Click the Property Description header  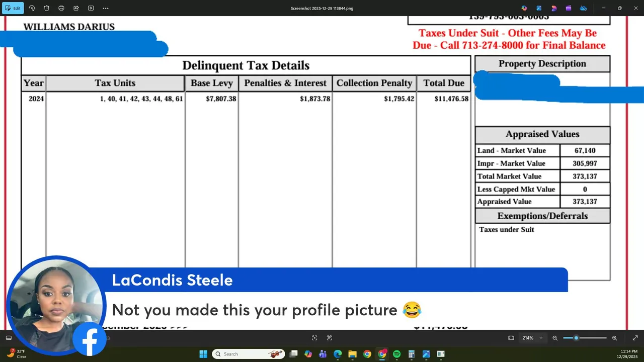542,64
